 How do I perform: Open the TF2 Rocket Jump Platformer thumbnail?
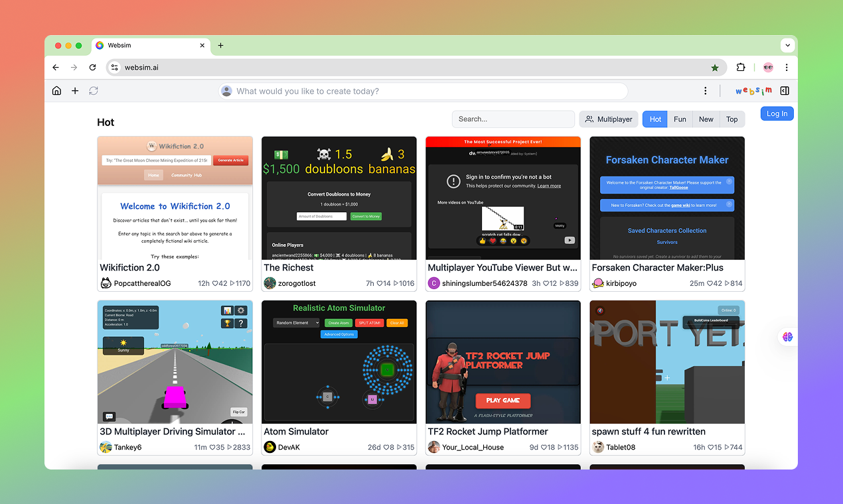pos(502,362)
